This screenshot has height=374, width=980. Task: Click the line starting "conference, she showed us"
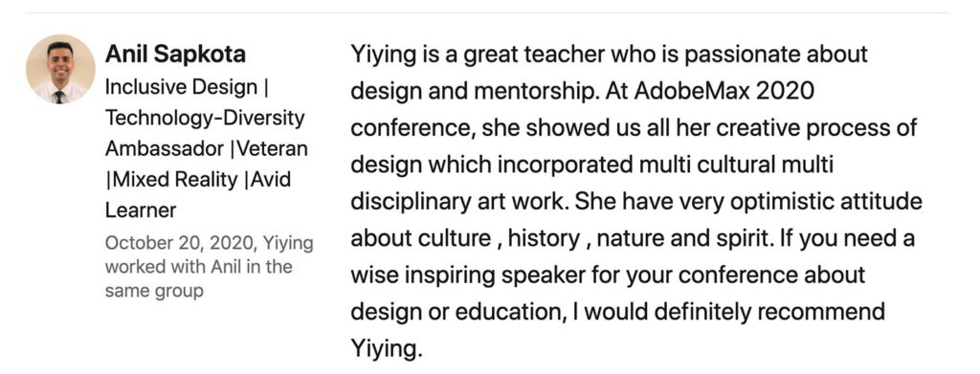click(634, 128)
